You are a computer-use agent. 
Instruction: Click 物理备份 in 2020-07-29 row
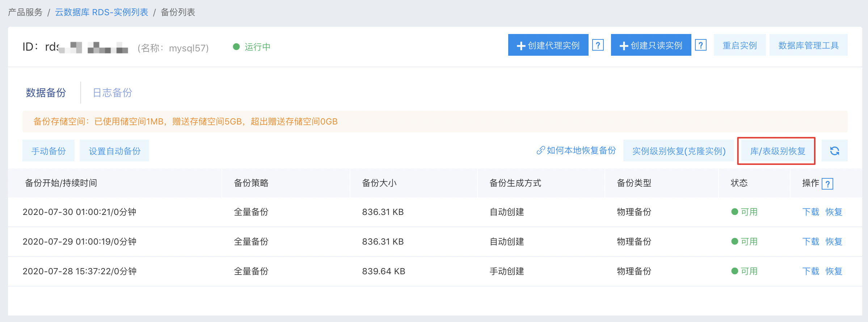point(634,241)
